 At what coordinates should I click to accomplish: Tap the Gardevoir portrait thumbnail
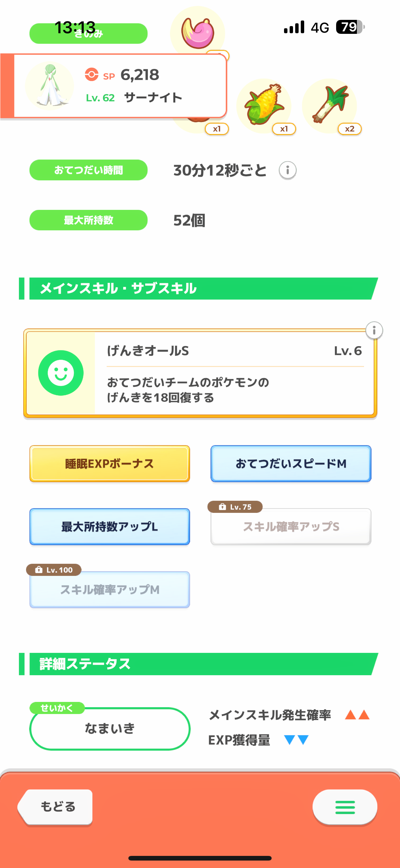tap(50, 86)
